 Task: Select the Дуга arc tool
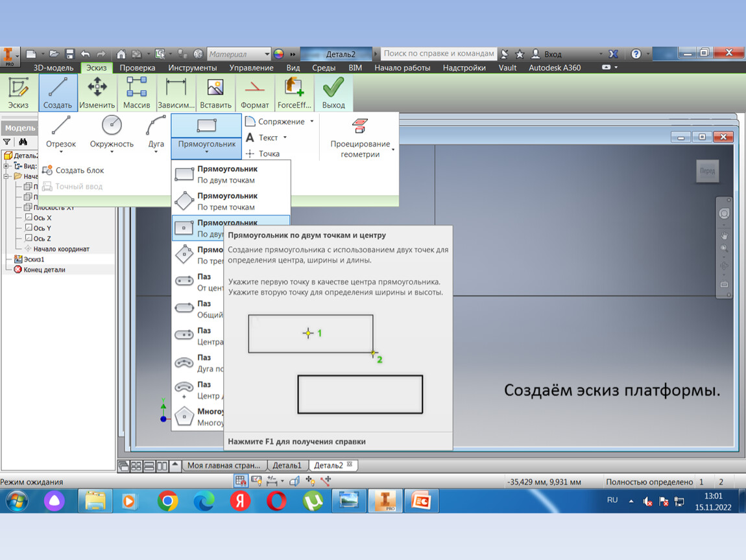click(156, 132)
